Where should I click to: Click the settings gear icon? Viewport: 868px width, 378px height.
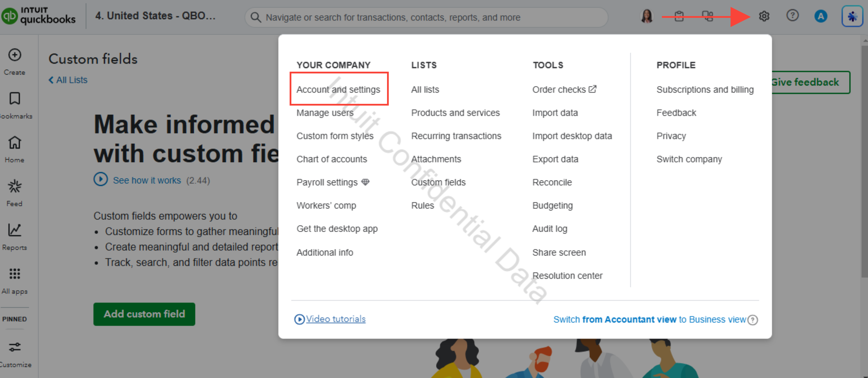coord(764,16)
